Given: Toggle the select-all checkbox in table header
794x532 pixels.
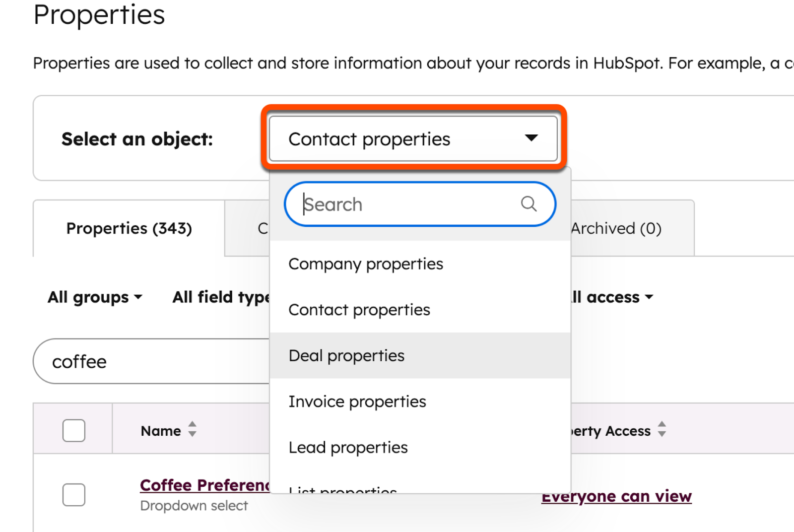Looking at the screenshot, I should coord(73,430).
